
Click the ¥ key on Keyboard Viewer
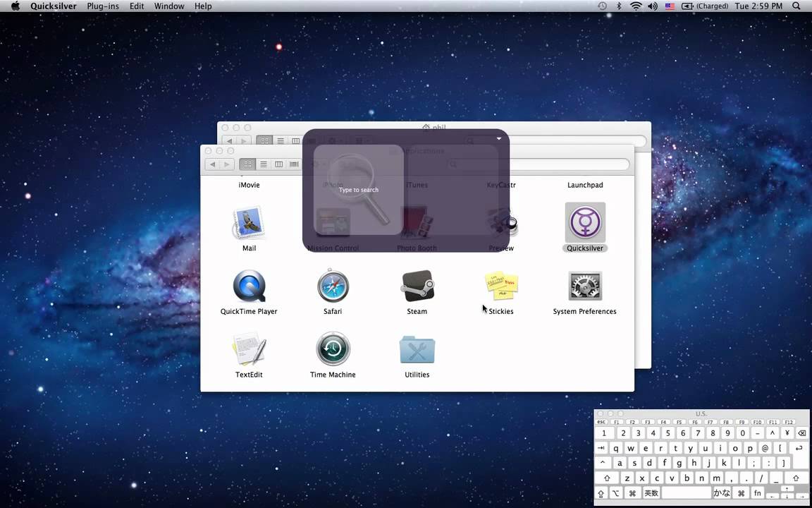pyautogui.click(x=787, y=433)
